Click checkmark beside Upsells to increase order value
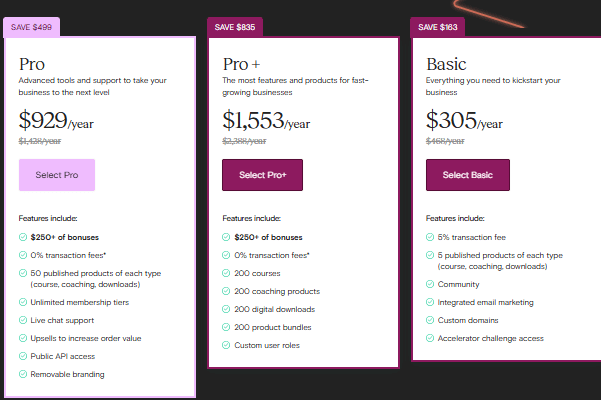 23,338
